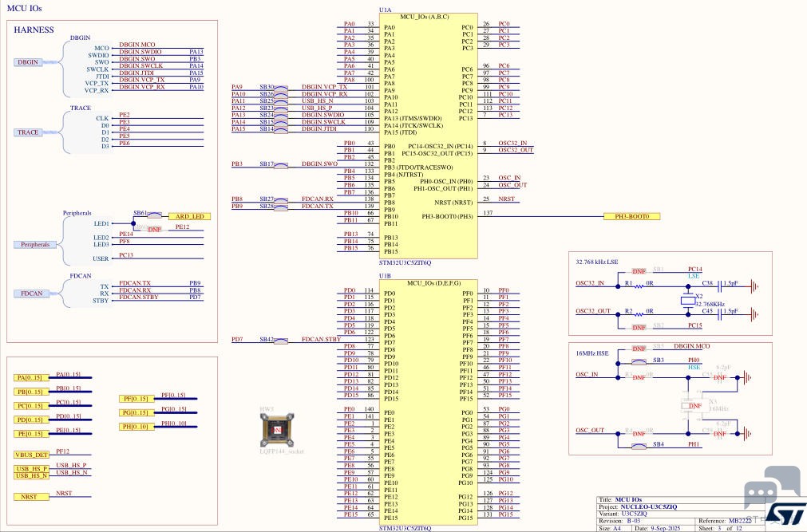Click the PC[0..15] bus port
The width and height of the screenshot is (807, 532).
click(x=31, y=406)
